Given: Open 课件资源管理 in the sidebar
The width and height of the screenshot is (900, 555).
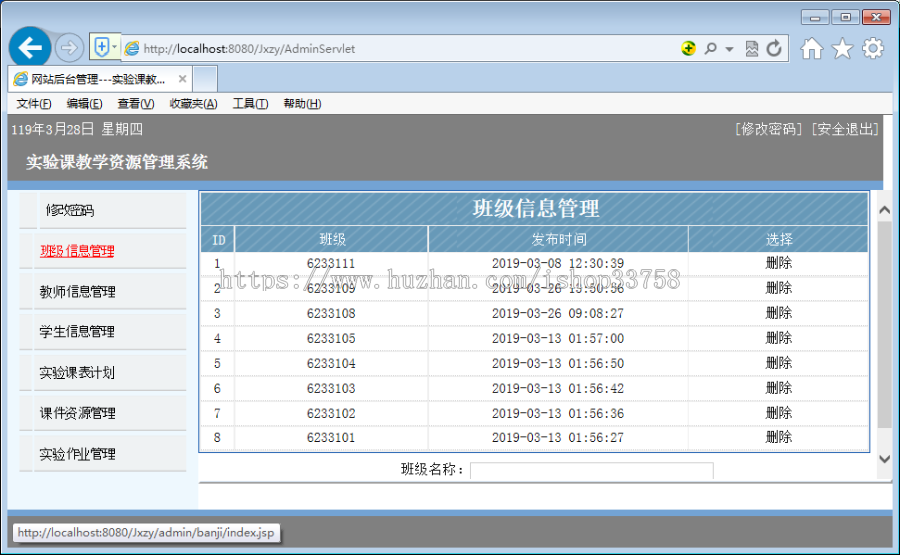Looking at the screenshot, I should [x=77, y=413].
